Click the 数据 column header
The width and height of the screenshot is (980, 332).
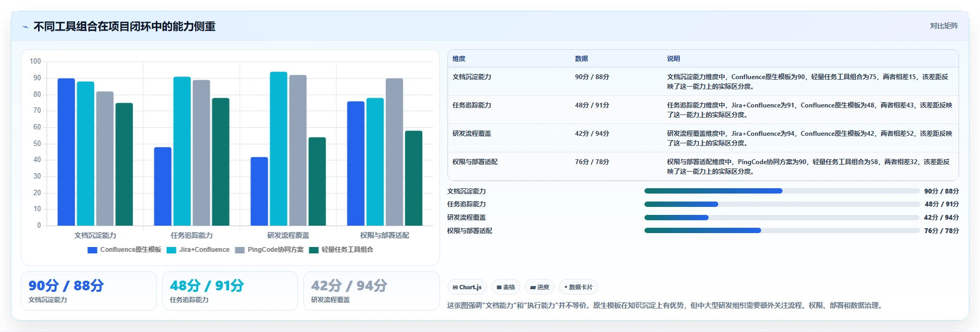tap(582, 59)
